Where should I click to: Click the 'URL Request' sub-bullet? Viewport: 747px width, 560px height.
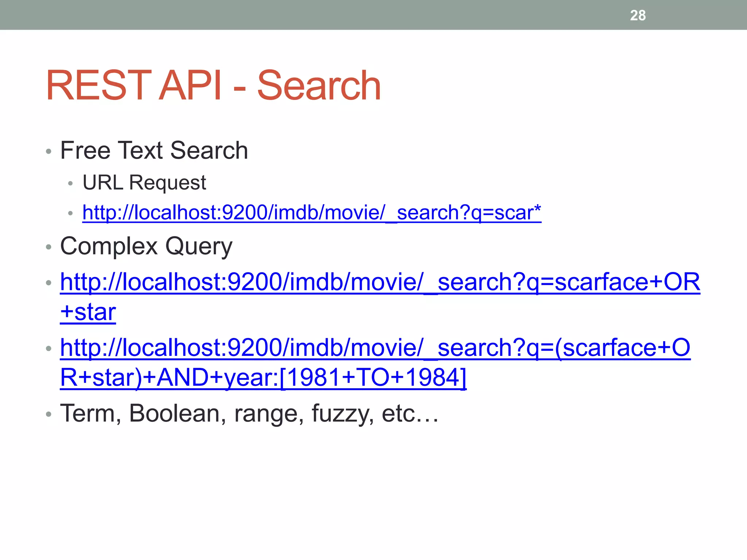tap(144, 182)
